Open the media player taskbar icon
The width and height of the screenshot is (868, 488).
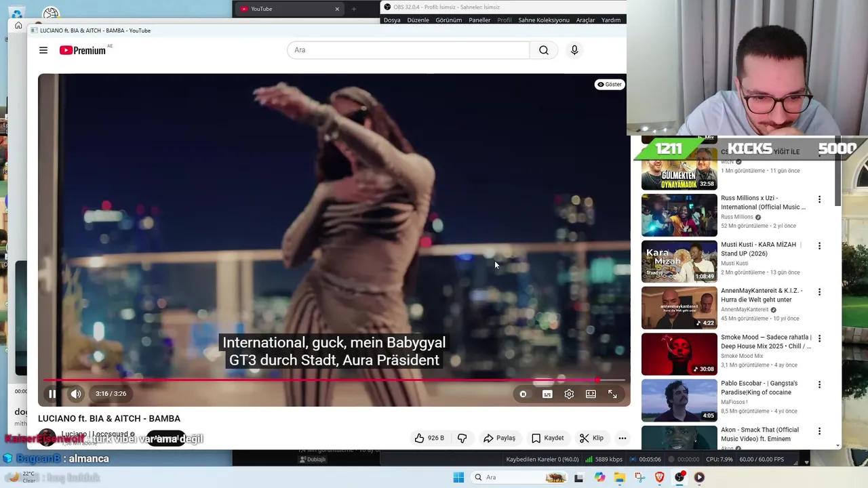(x=699, y=477)
